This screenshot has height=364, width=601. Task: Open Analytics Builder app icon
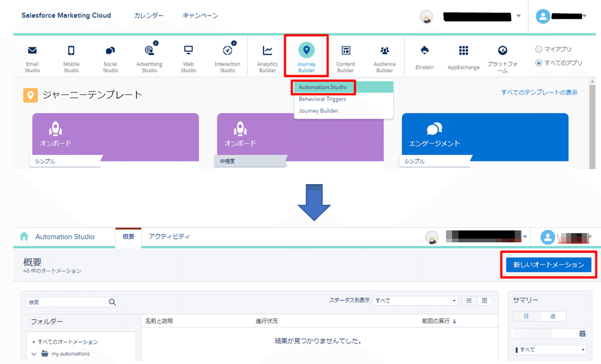(267, 51)
